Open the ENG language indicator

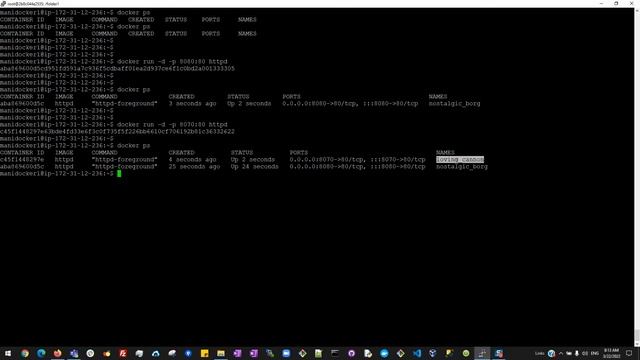[595, 353]
